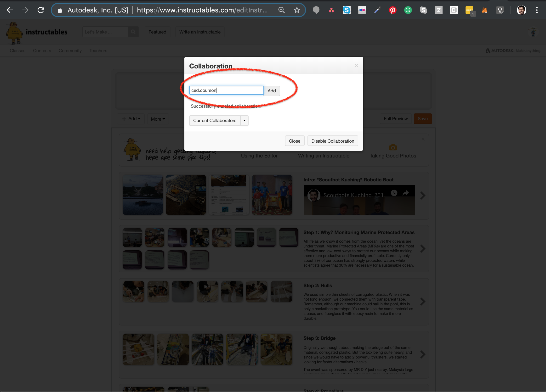Click the address bar zoom magnifier icon

[x=281, y=10]
